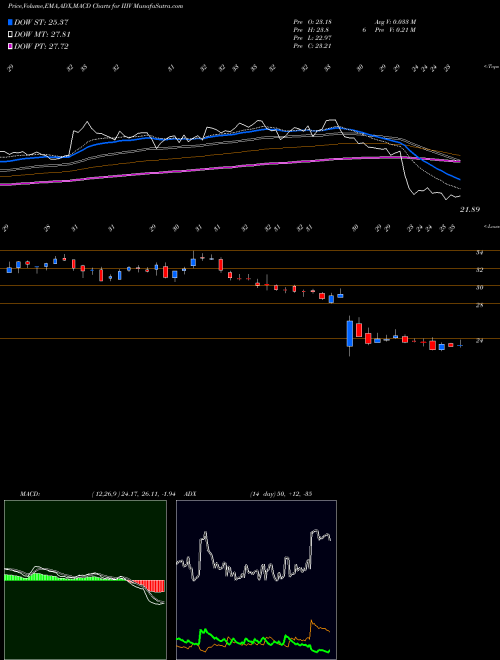Click the 'Pre V: 0.21 M' value

(395, 30)
